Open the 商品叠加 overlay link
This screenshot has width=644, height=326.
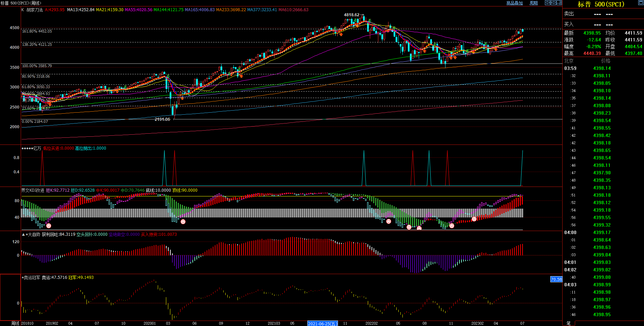point(514,3)
